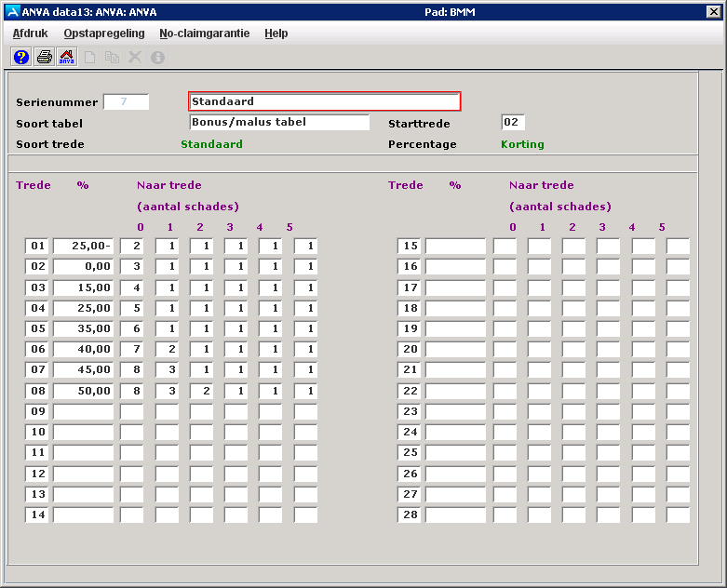Click the greyed-out delete X icon
Image resolution: width=727 pixels, height=588 pixels.
[x=135, y=58]
